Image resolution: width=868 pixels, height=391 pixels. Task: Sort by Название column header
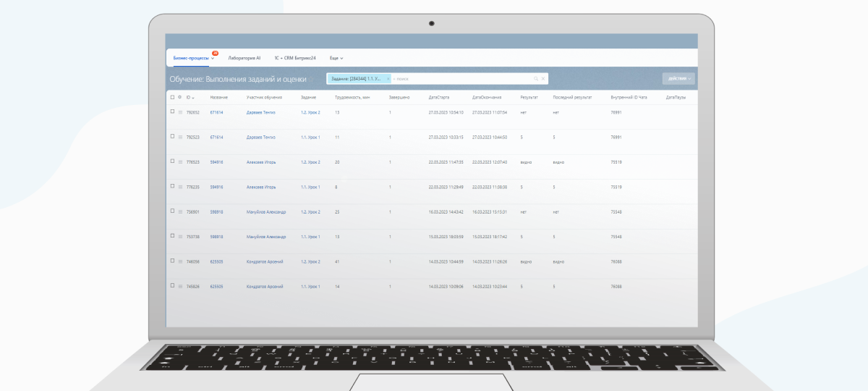(x=218, y=97)
